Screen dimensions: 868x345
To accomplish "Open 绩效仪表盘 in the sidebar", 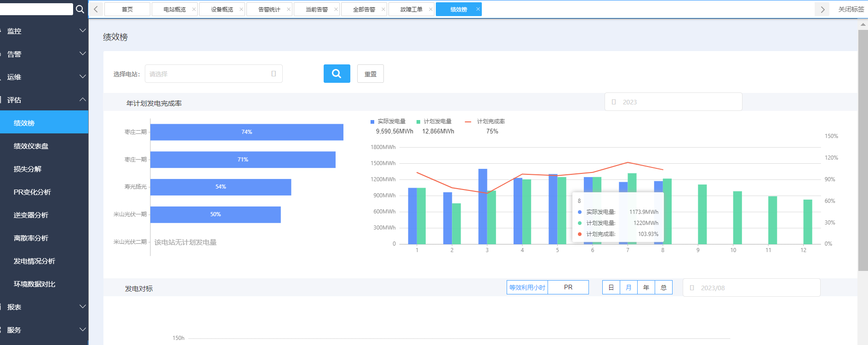I will (44, 146).
